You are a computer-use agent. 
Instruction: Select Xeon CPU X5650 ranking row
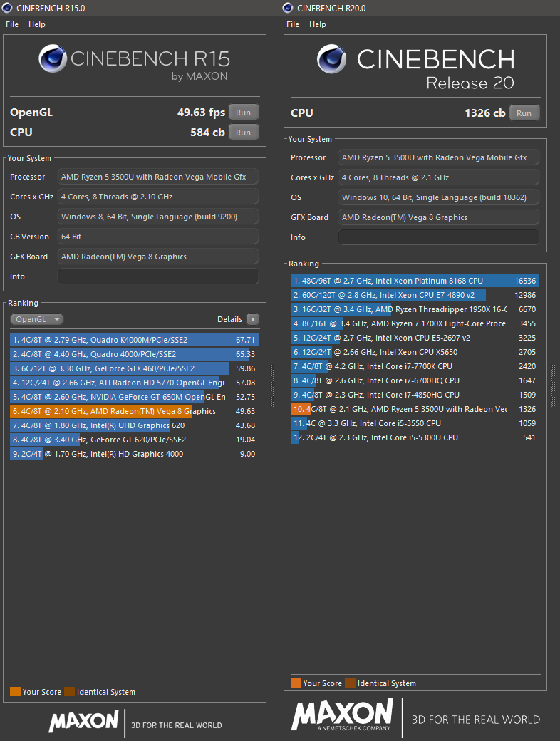click(415, 352)
